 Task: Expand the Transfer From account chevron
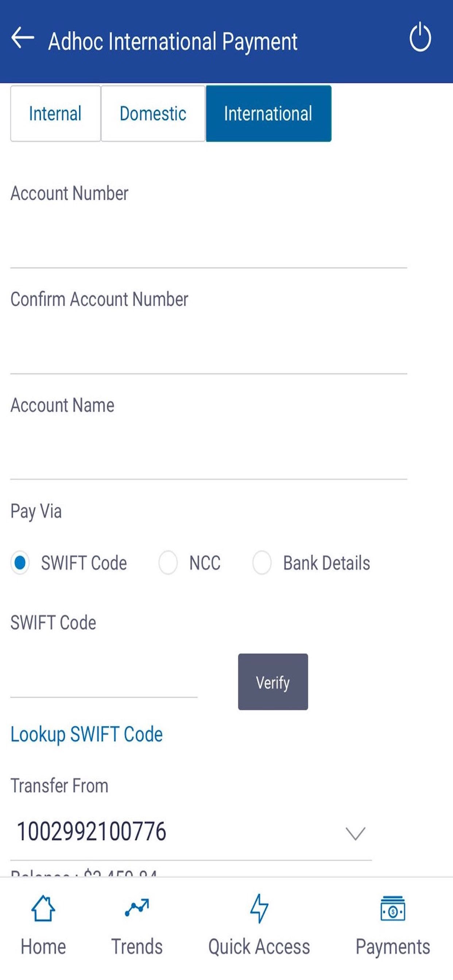(x=355, y=833)
